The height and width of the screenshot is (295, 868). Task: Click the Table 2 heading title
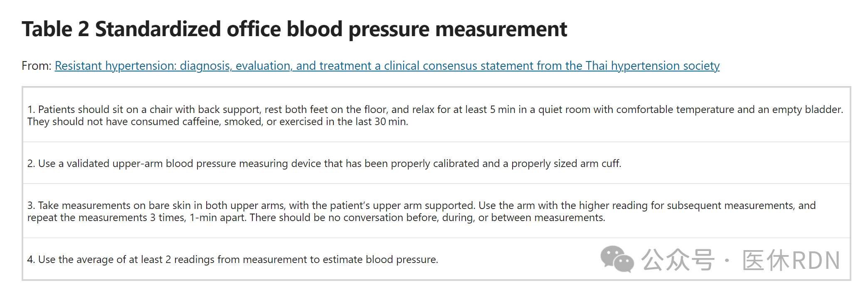(x=294, y=29)
